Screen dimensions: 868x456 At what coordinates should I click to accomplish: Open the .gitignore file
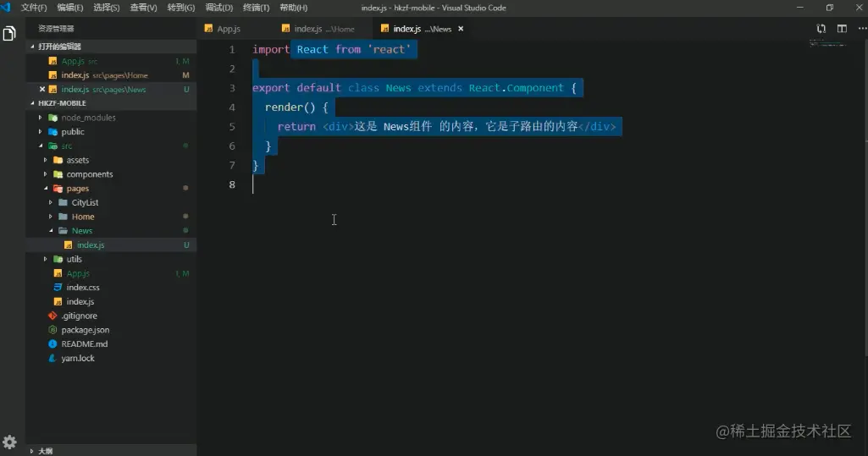point(111,316)
